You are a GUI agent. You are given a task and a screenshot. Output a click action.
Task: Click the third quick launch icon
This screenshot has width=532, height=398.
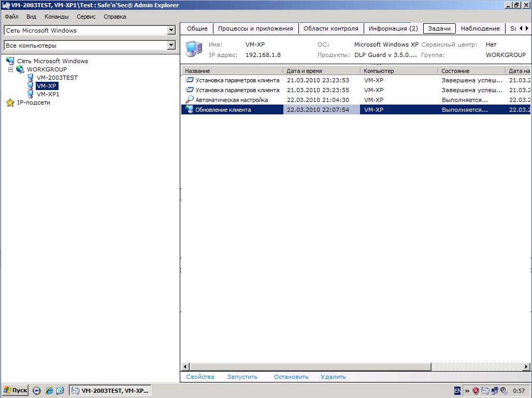[60, 391]
